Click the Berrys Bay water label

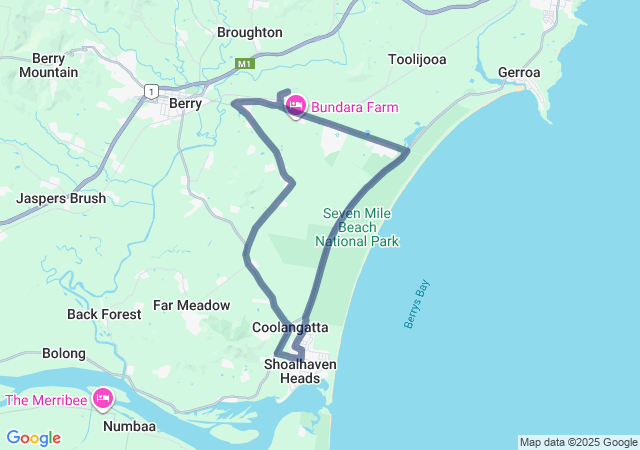pyautogui.click(x=417, y=304)
